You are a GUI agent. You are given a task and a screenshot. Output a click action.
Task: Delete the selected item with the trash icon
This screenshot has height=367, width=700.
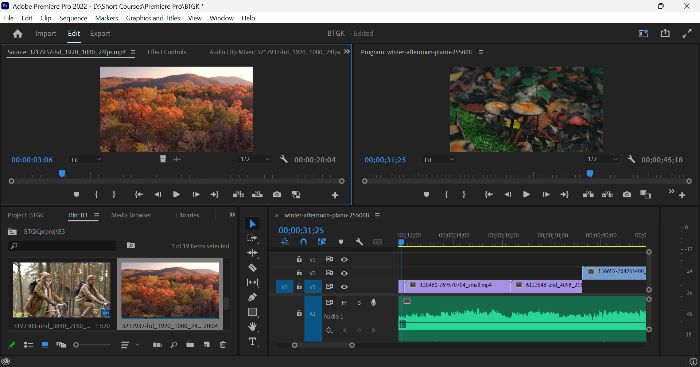pos(223,345)
